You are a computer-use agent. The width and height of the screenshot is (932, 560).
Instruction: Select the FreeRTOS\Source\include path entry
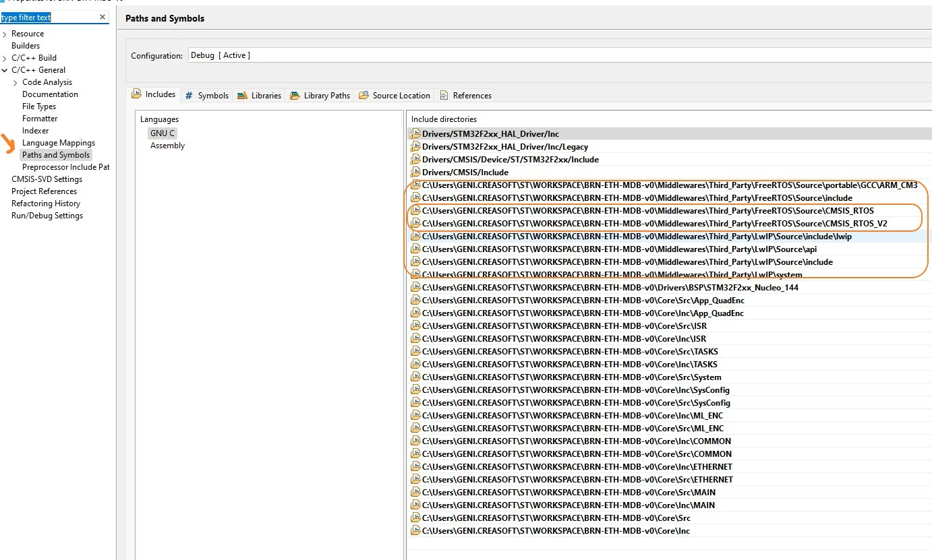click(637, 198)
